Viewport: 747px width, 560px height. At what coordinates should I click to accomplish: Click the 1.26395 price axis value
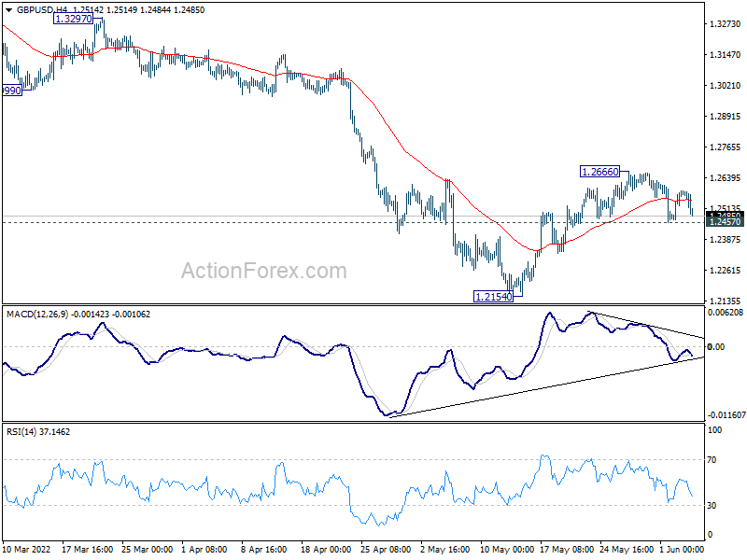click(726, 178)
